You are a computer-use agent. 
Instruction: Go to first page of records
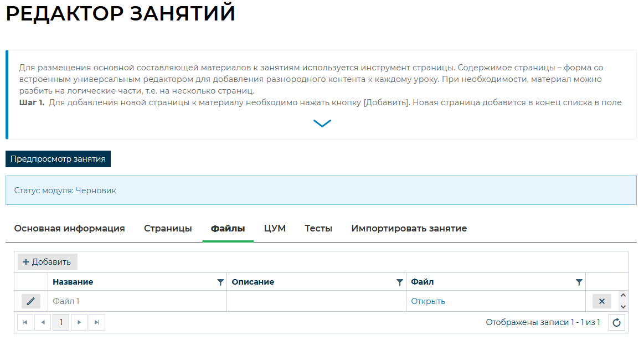(25, 322)
